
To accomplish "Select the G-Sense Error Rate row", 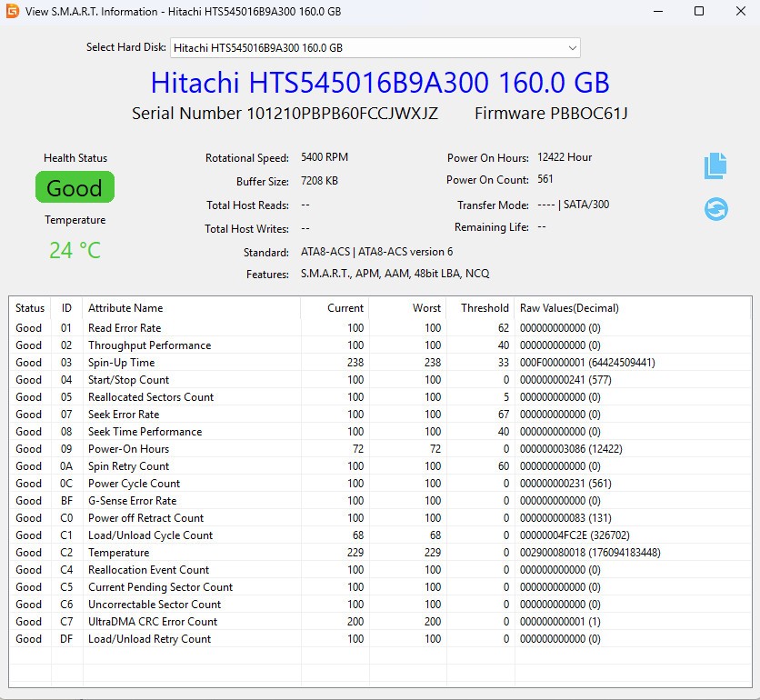I will click(380, 501).
